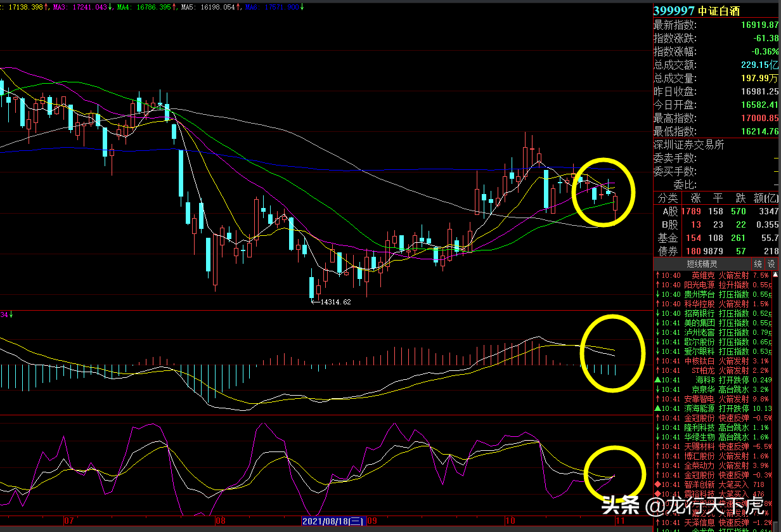Click the 总成交额 value 229.15亿

[759, 65]
